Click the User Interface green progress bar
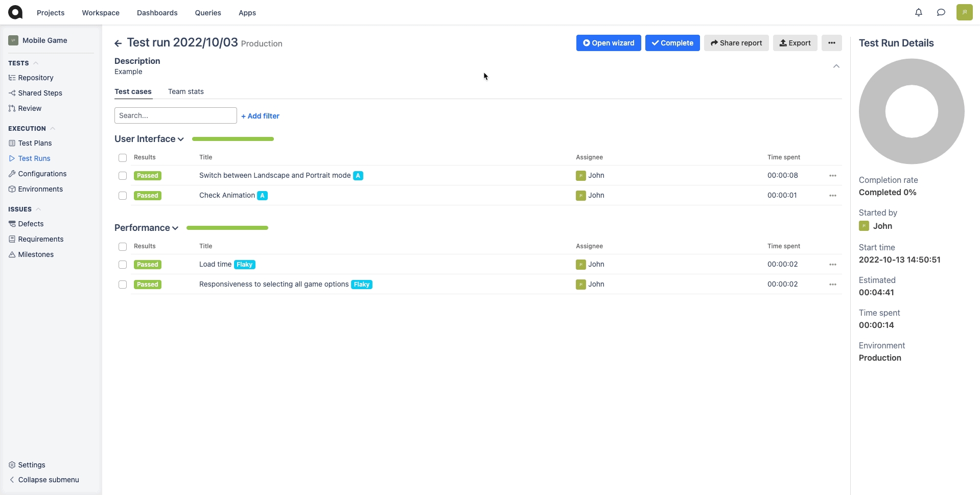The image size is (980, 495). 232,139
